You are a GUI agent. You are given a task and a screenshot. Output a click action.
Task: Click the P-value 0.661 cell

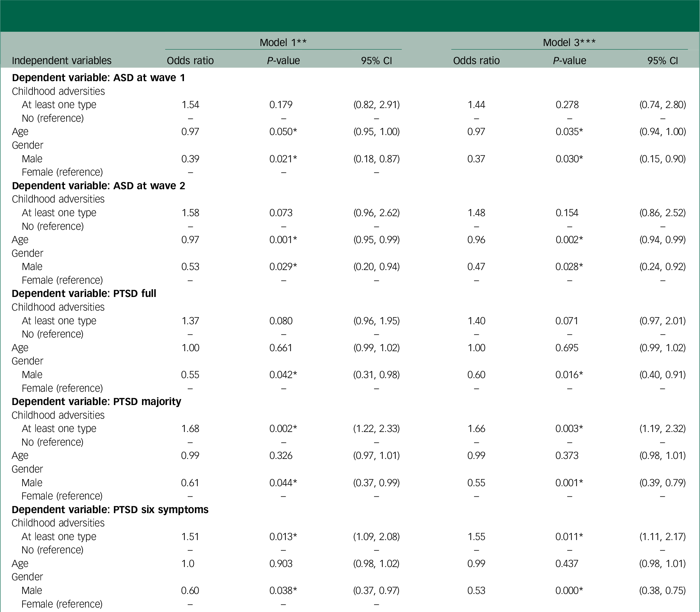(281, 347)
